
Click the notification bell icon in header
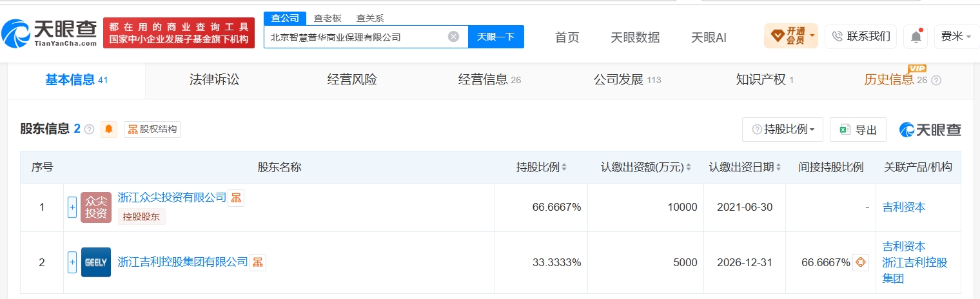[916, 37]
